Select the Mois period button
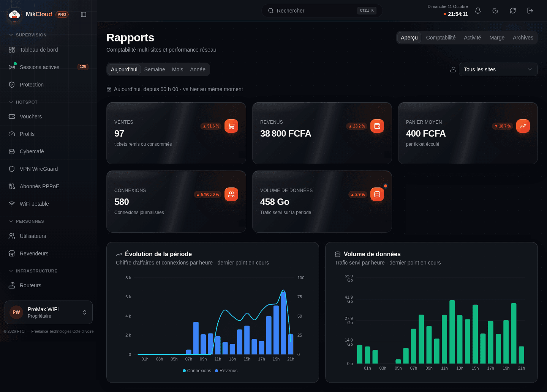 [x=177, y=69]
